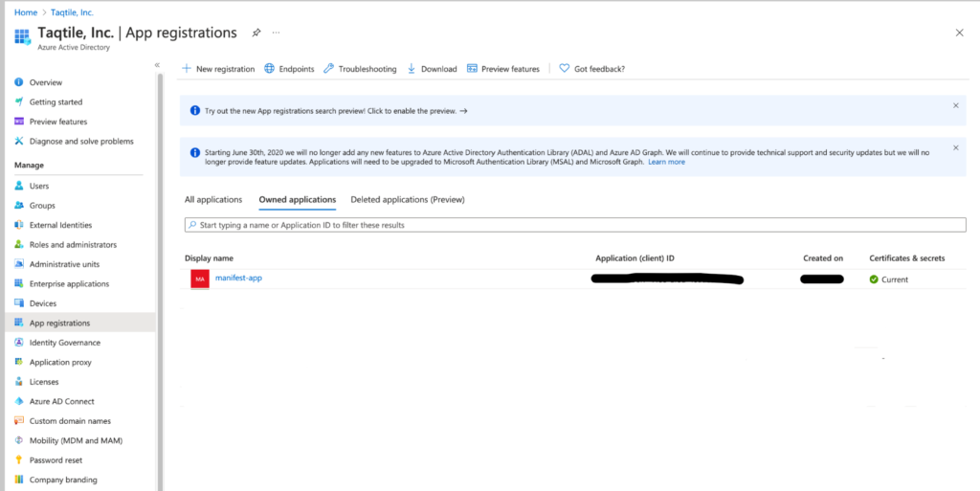Screen dimensions: 980x491
Task: Select Enterprise applications in the sidebar
Action: pos(69,283)
